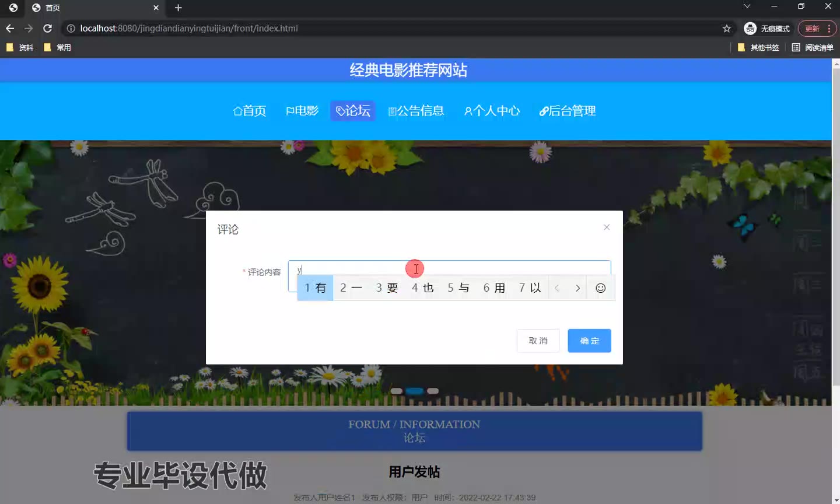The width and height of the screenshot is (840, 504).
Task: Click the 无痕模式 incognito indicator
Action: point(767,29)
